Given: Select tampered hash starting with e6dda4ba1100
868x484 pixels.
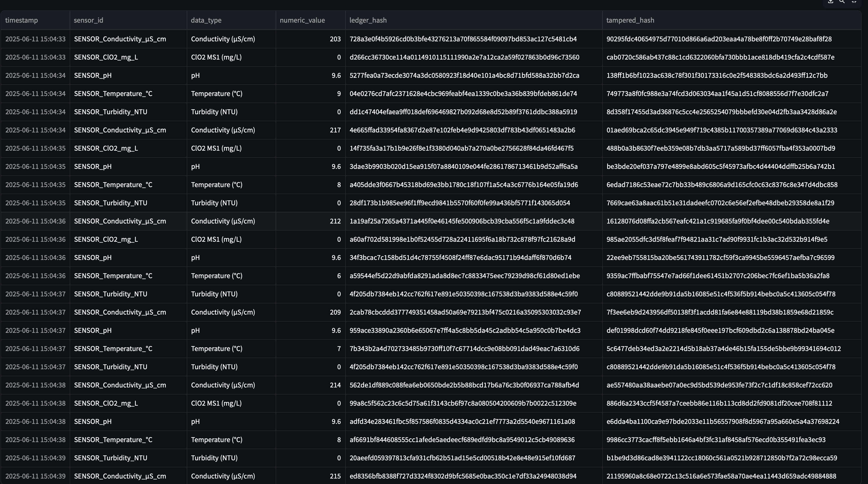Looking at the screenshot, I should [x=732, y=421].
